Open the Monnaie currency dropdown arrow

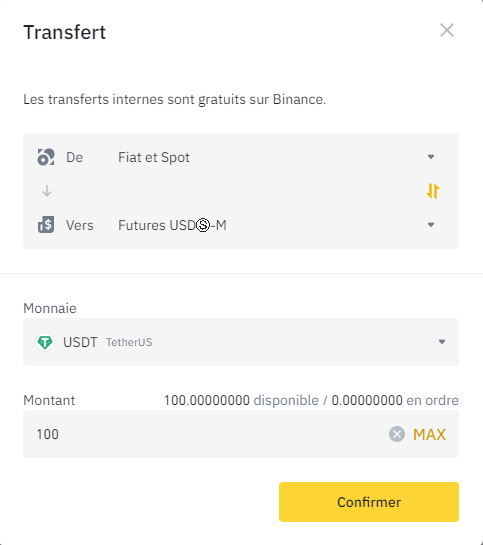442,342
